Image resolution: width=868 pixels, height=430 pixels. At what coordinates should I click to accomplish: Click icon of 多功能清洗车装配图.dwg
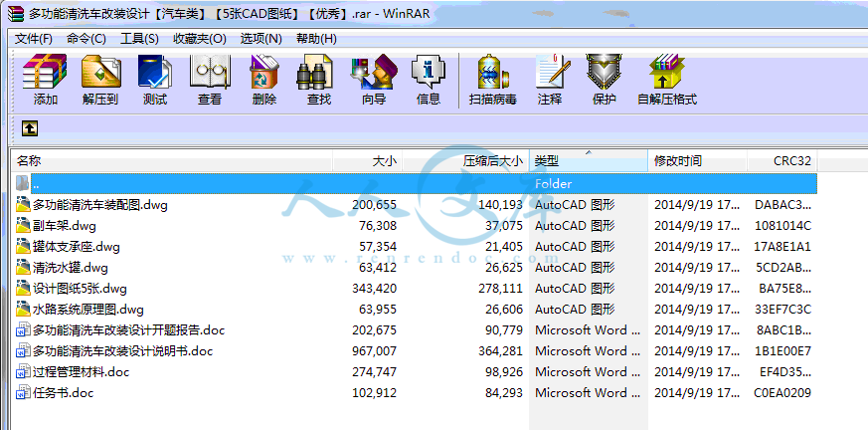[x=23, y=204]
